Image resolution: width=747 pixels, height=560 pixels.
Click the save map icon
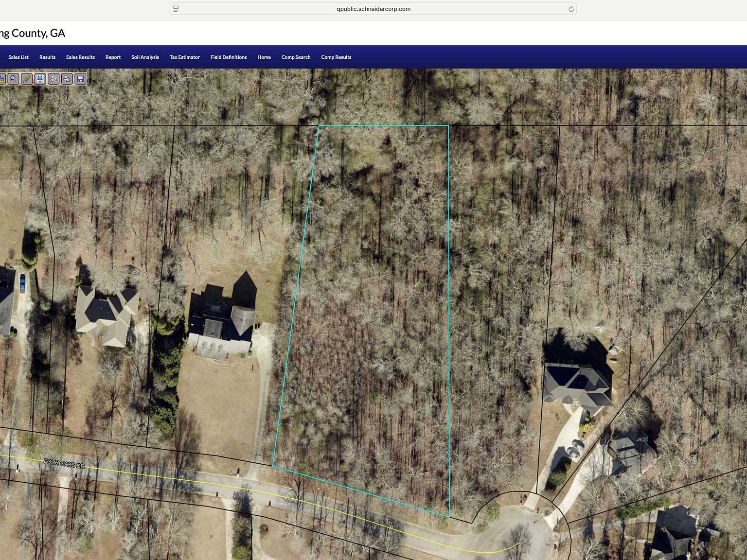coord(80,79)
